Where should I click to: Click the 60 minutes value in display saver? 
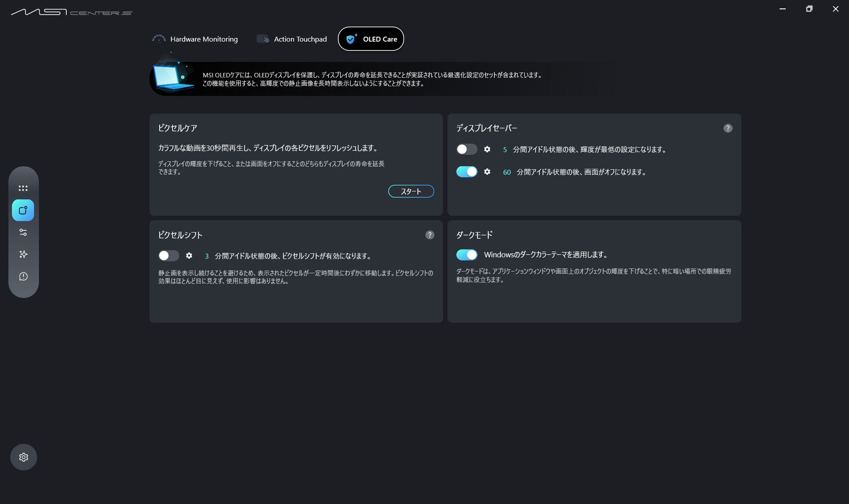click(x=507, y=172)
